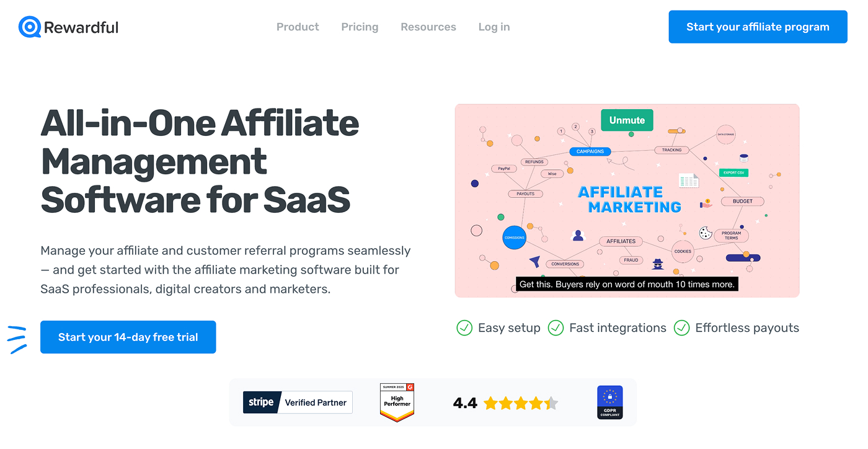Viewport: 868px width, 449px height.
Task: Open the Resources menu
Action: pyautogui.click(x=428, y=27)
